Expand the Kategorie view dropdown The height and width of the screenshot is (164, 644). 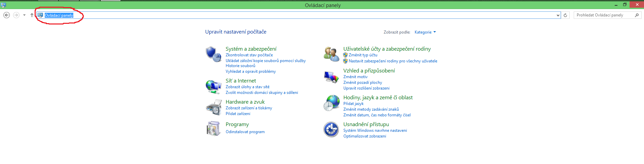pyautogui.click(x=425, y=32)
